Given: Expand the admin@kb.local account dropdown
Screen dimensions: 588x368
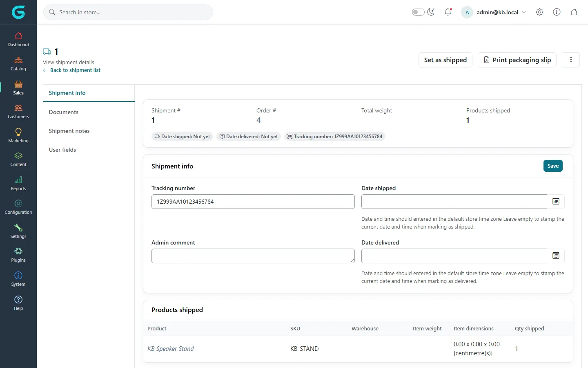Looking at the screenshot, I should pos(494,12).
